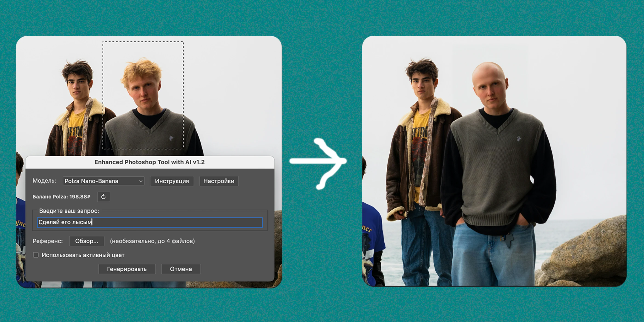The width and height of the screenshot is (644, 322).
Task: Click the Референс label text
Action: click(48, 241)
